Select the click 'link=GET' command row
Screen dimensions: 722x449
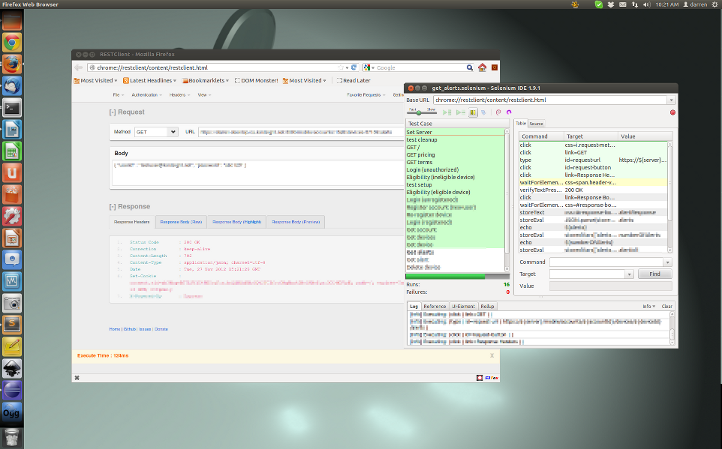(x=593, y=152)
